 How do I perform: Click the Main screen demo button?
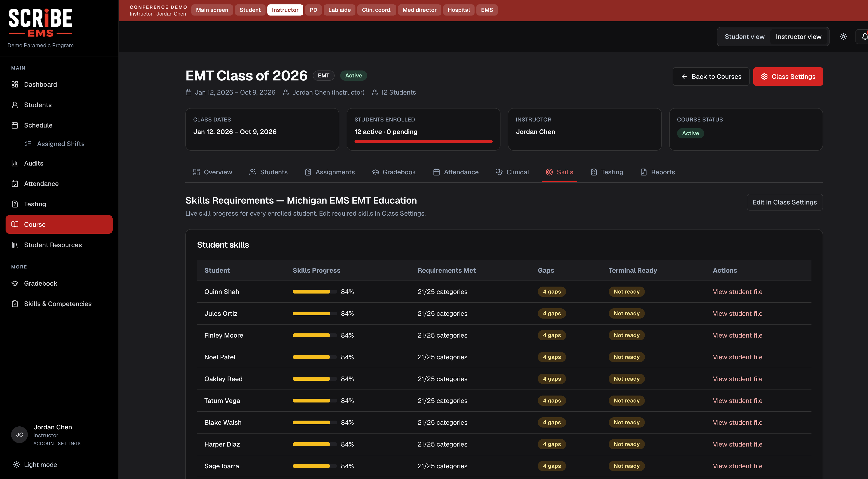[212, 10]
